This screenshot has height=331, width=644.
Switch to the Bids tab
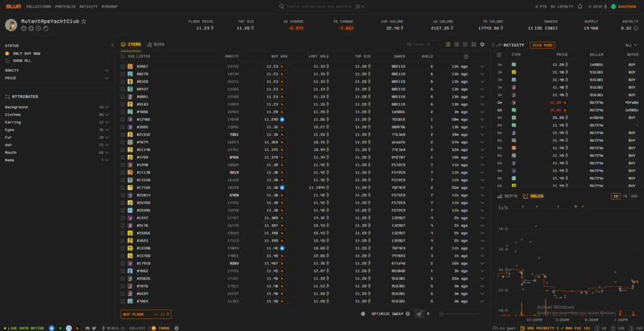(156, 45)
